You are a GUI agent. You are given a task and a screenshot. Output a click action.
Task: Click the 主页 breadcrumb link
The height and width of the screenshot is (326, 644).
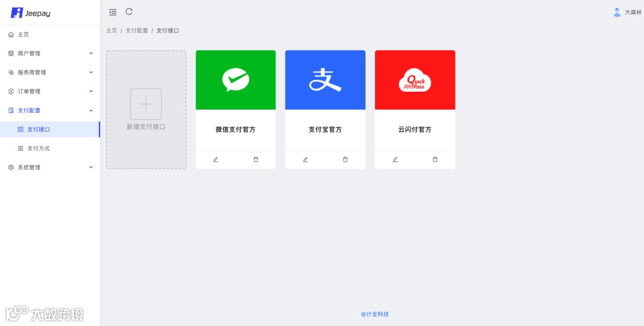click(112, 31)
